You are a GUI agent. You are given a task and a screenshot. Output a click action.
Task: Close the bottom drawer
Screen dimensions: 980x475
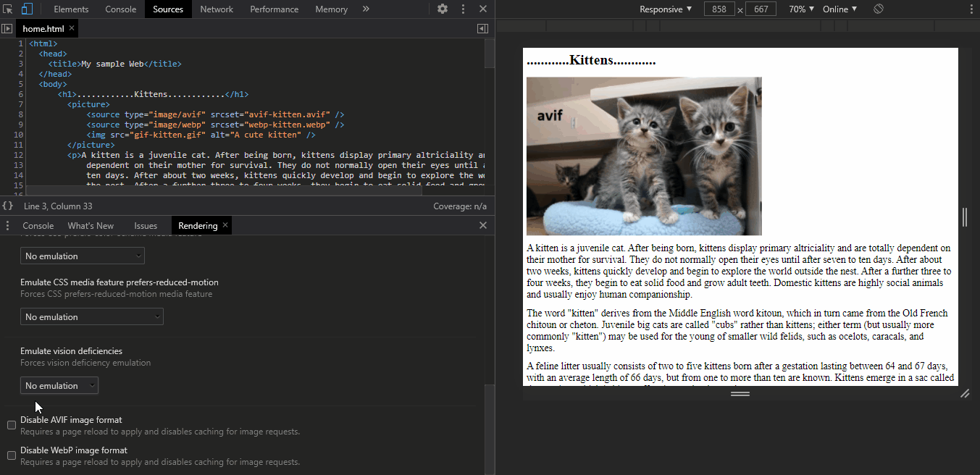(483, 226)
